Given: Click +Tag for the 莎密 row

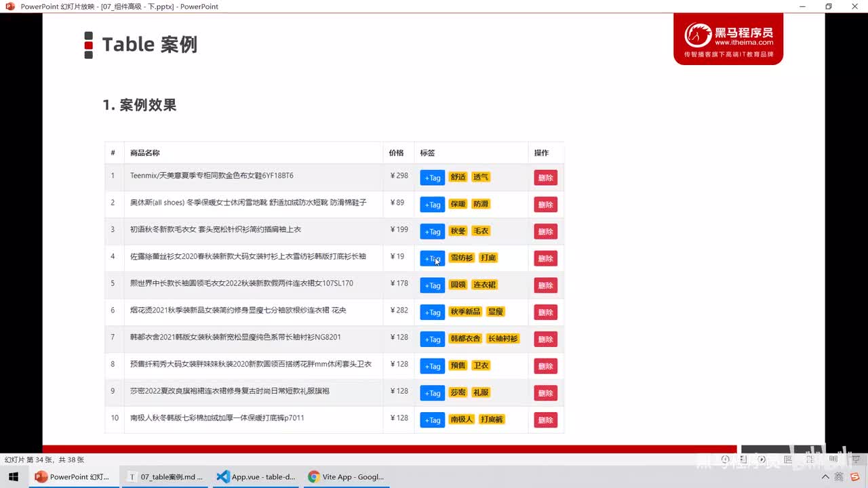Looking at the screenshot, I should coord(432,393).
